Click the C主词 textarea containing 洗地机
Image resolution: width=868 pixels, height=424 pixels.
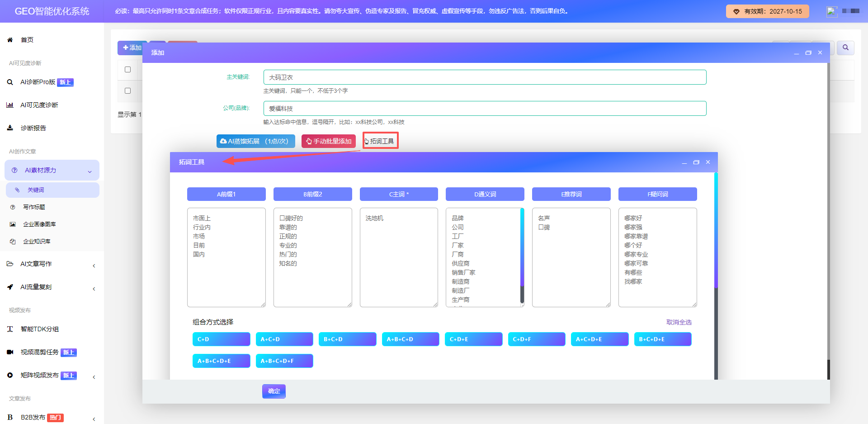pos(399,257)
